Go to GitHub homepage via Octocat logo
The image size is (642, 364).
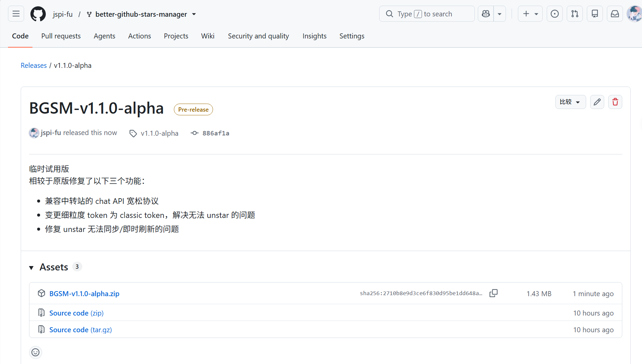point(38,14)
